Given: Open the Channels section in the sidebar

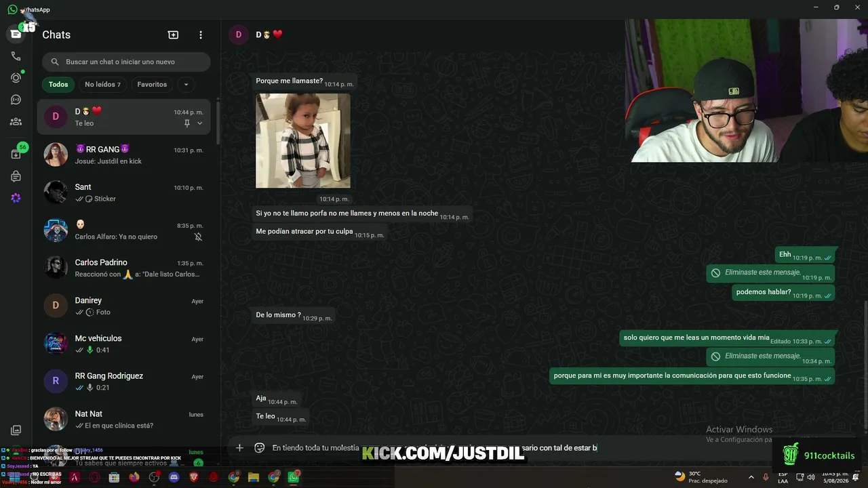Looking at the screenshot, I should 16,100.
